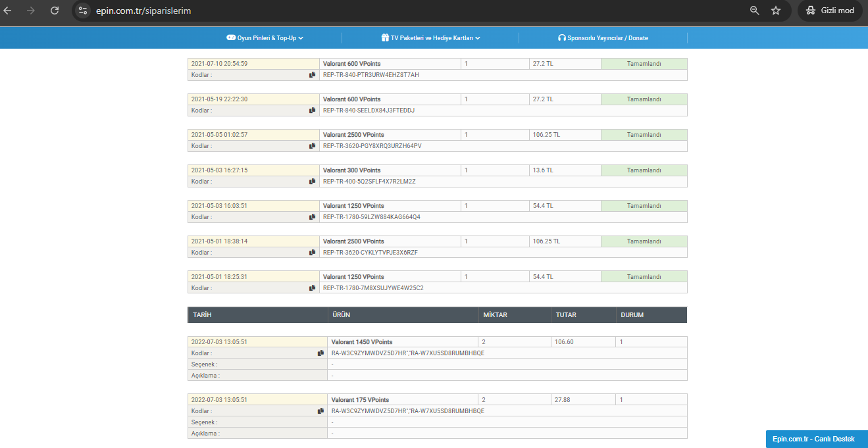Copy codes of Valorant 175 VPoints order
Viewport: 868px width, 448px height.
pyautogui.click(x=320, y=411)
